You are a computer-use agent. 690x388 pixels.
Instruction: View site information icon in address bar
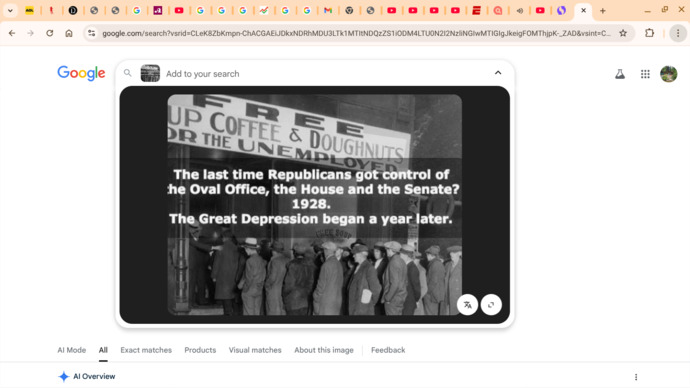(91, 33)
